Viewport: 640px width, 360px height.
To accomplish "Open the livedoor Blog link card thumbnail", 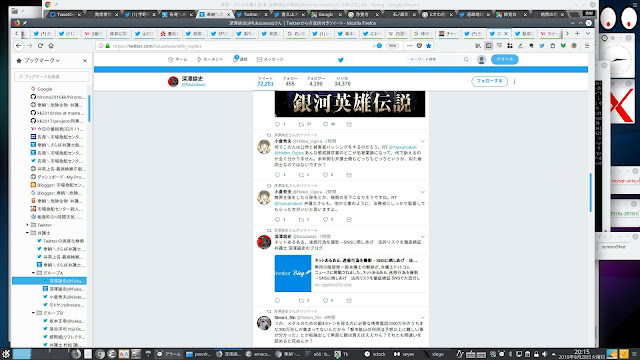I will (x=293, y=273).
